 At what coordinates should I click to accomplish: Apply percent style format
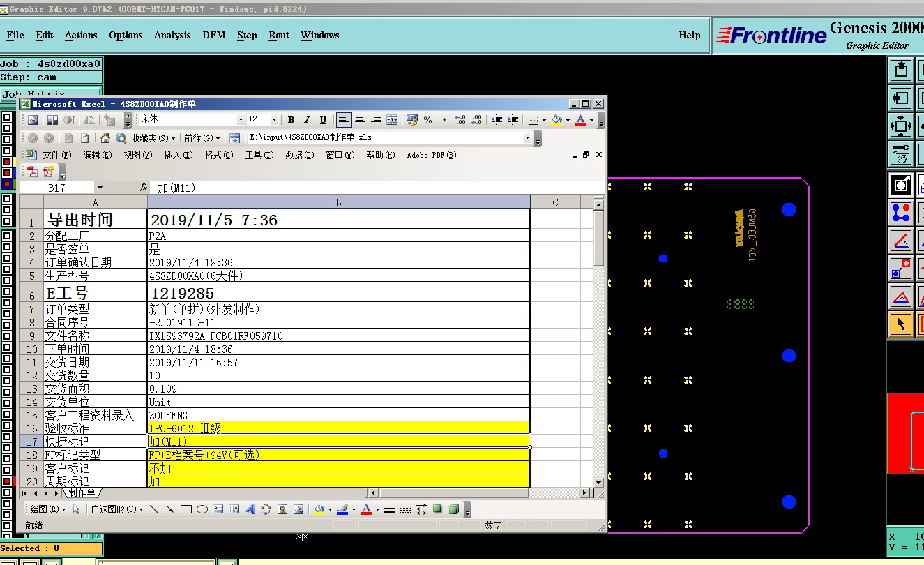tap(428, 120)
